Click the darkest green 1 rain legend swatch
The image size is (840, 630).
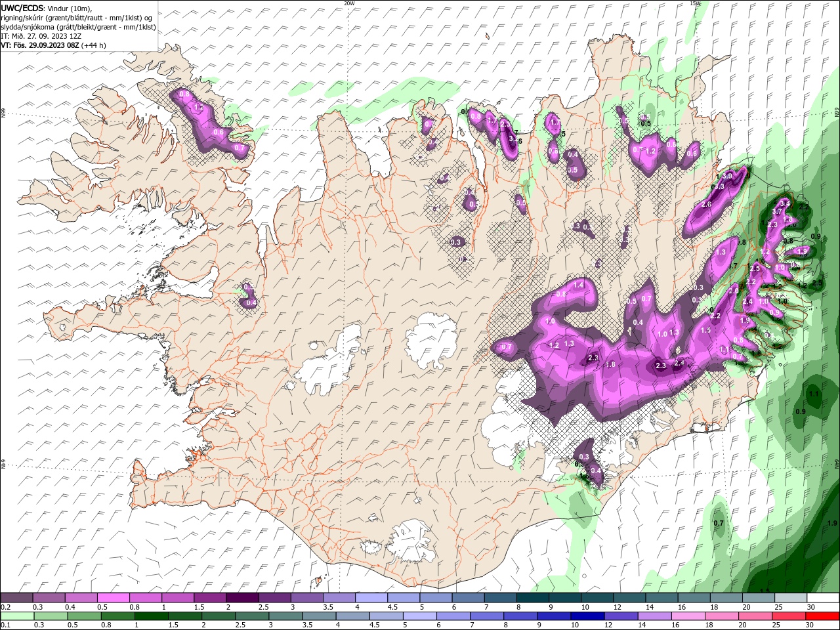point(152,616)
